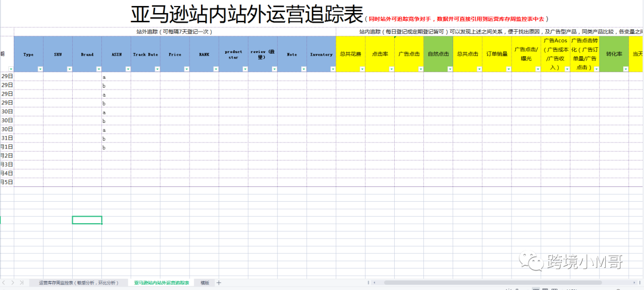Click the horizontal scrollbar thumb
This screenshot has width=644, height=290.
(493, 283)
